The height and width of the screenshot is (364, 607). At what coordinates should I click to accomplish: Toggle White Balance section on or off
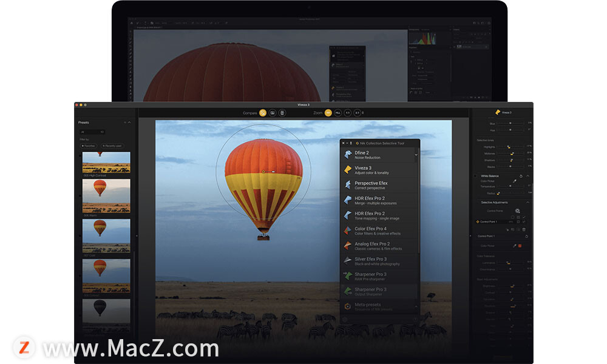[x=475, y=176]
